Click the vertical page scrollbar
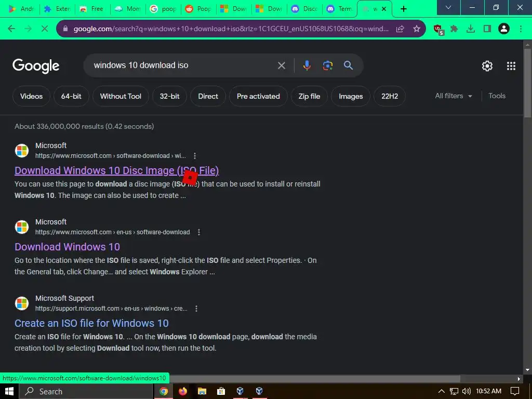Image resolution: width=532 pixels, height=399 pixels. tap(527, 83)
